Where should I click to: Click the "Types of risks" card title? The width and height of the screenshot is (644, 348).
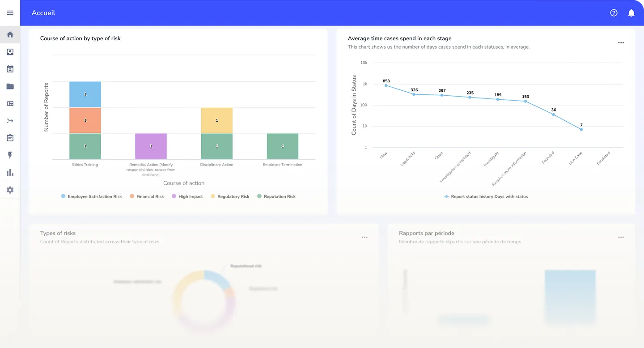pyautogui.click(x=58, y=233)
